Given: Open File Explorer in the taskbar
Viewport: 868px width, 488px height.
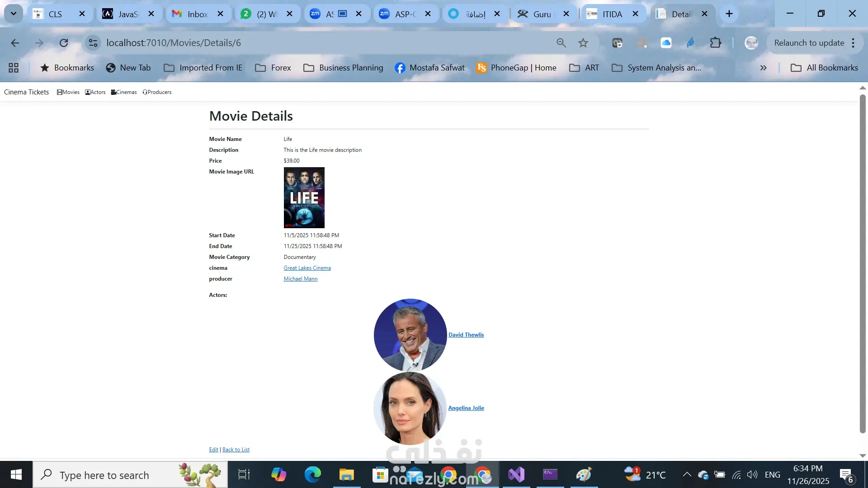Looking at the screenshot, I should click(x=347, y=474).
